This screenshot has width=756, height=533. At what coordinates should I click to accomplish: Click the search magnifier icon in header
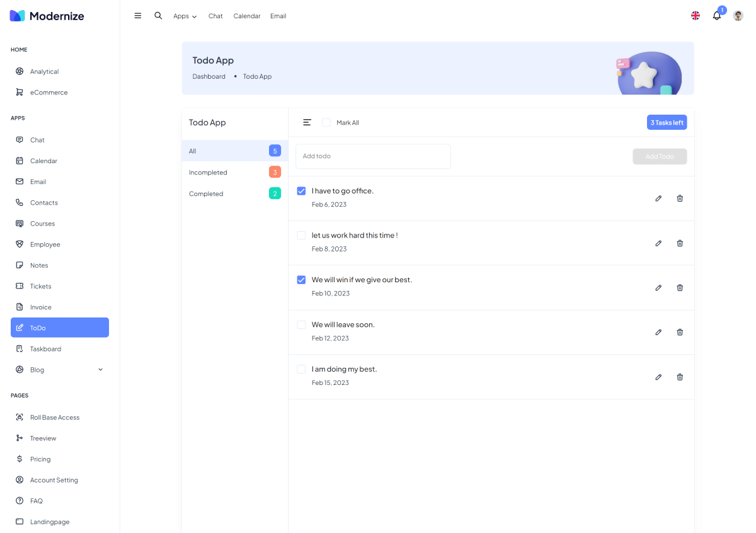click(158, 16)
